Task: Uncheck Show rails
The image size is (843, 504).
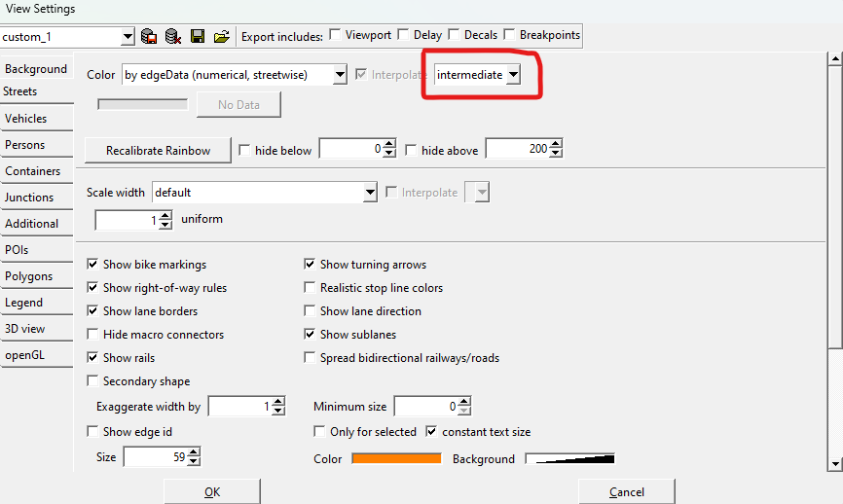Action: coord(92,357)
